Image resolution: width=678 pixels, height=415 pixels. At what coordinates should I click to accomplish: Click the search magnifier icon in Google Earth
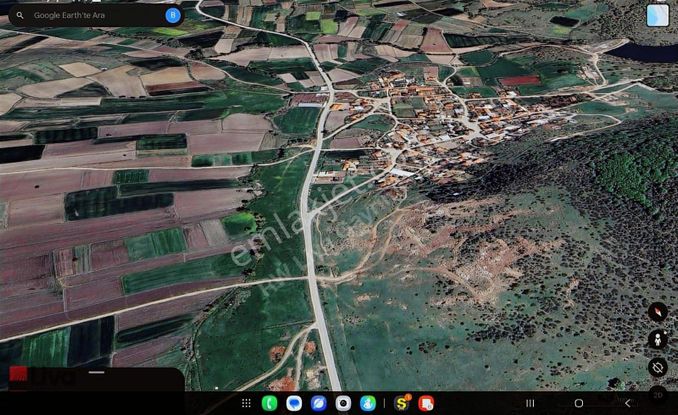(20, 15)
